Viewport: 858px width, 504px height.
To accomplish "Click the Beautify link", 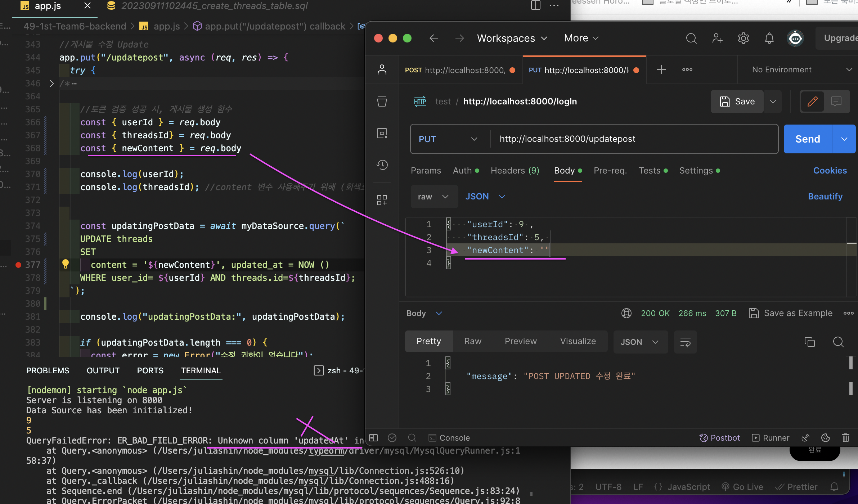I will pyautogui.click(x=825, y=197).
